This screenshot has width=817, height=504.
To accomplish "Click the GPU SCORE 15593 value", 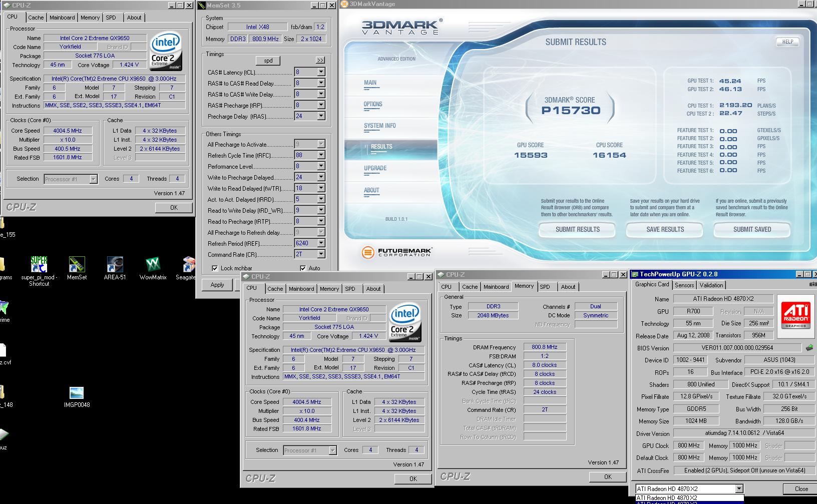I will pyautogui.click(x=531, y=155).
